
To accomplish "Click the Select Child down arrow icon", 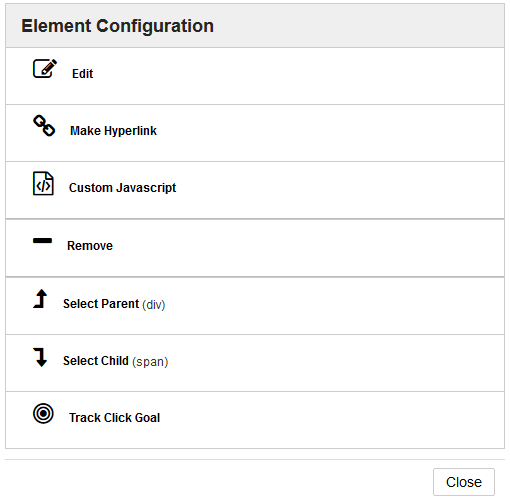I will click(40, 357).
